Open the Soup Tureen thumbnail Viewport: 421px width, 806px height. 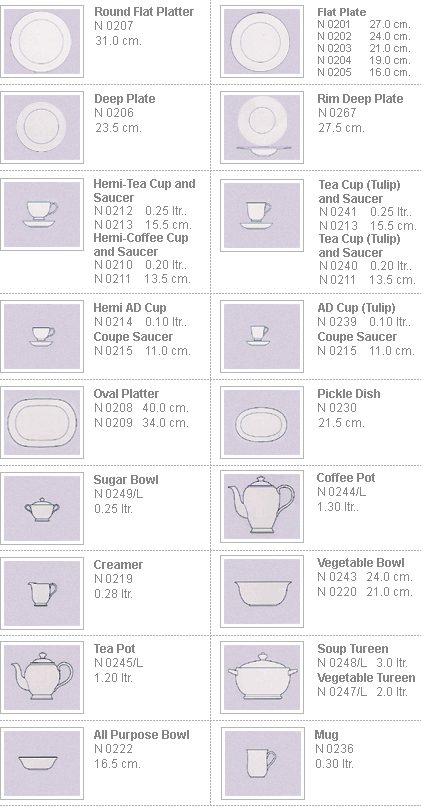point(262,677)
